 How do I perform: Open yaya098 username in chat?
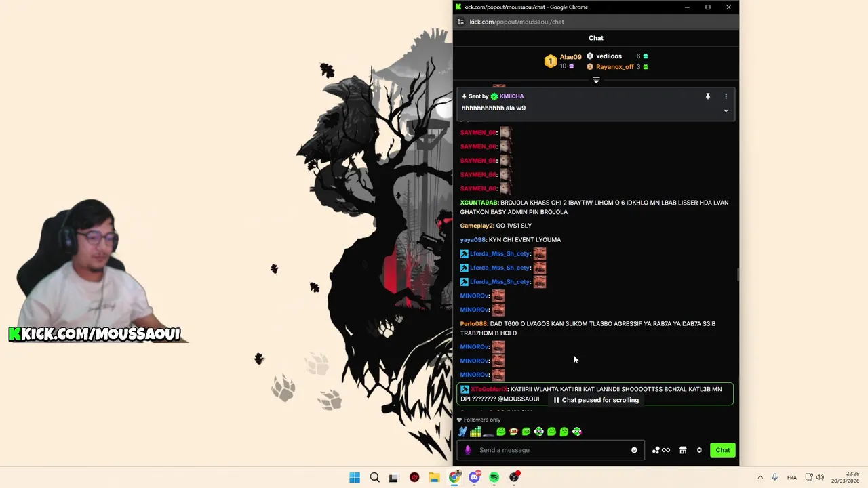[x=473, y=240]
